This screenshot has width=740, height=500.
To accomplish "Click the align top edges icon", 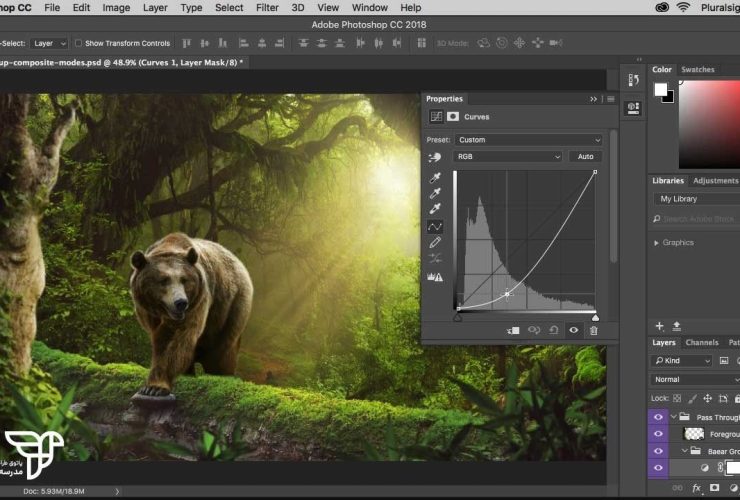I will (187, 43).
